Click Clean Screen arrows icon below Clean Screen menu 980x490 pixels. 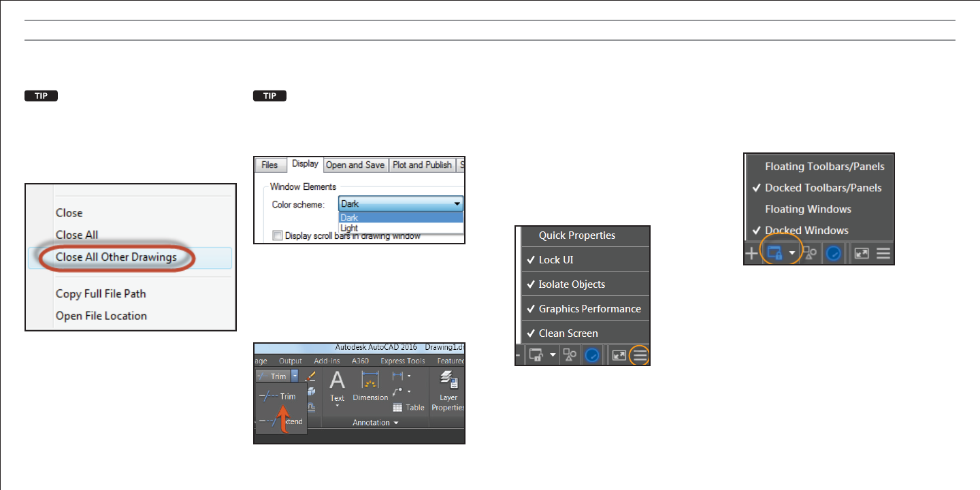619,355
